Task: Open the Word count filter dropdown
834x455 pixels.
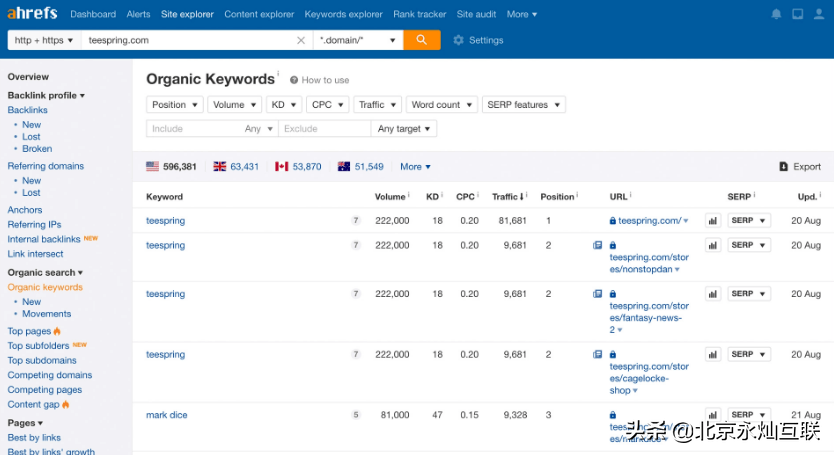Action: [441, 105]
